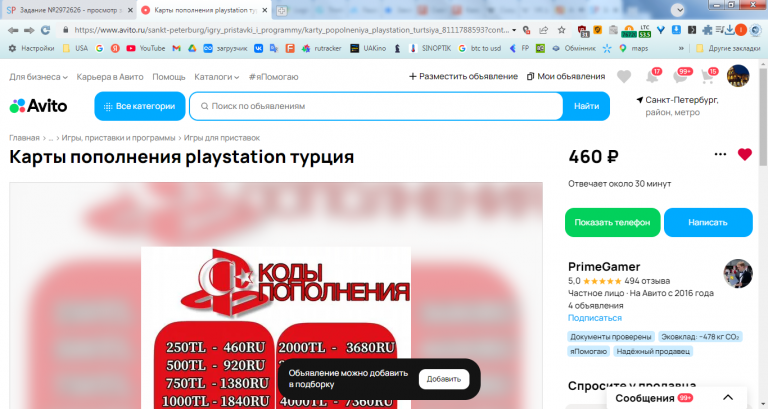Click the browser address bar URL

tap(291, 30)
